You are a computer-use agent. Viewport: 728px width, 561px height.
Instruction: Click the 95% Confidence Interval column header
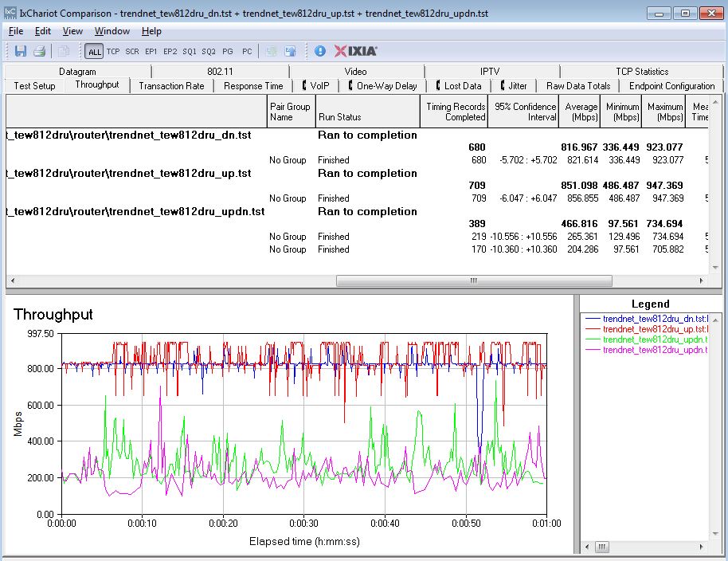[x=523, y=112]
